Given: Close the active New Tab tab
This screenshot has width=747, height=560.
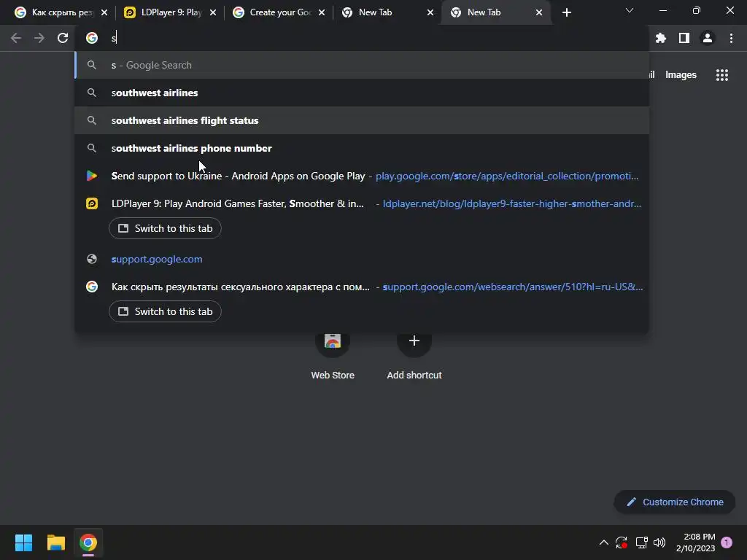Looking at the screenshot, I should (539, 12).
